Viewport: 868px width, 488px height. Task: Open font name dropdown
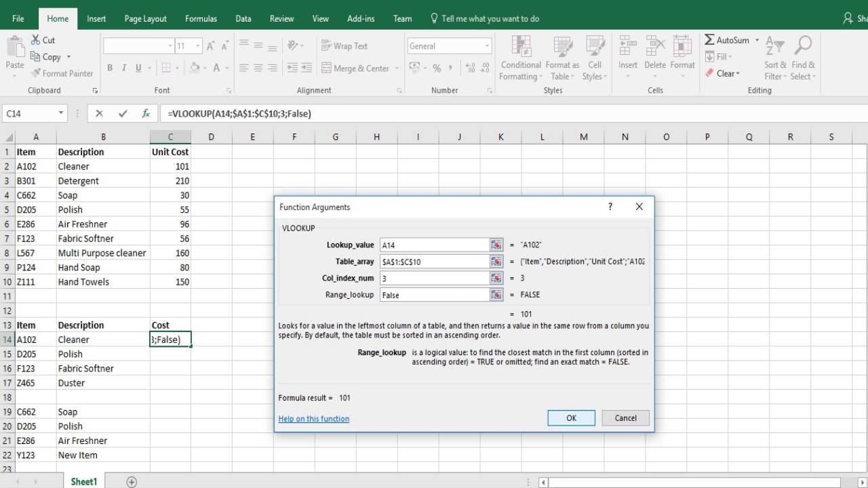170,46
